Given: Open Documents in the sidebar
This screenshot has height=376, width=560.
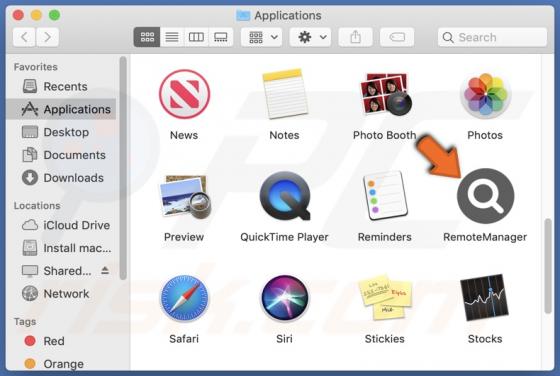Looking at the screenshot, I should (x=61, y=155).
